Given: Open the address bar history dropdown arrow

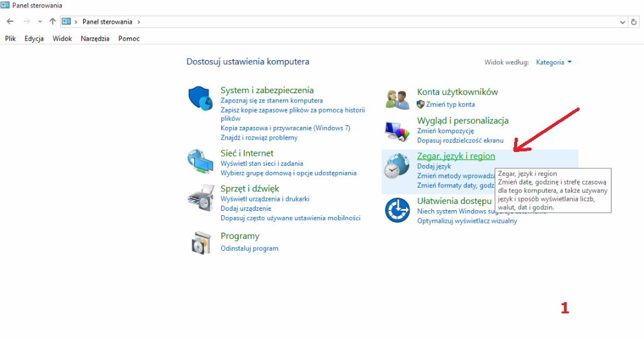Looking at the screenshot, I should coord(623,23).
